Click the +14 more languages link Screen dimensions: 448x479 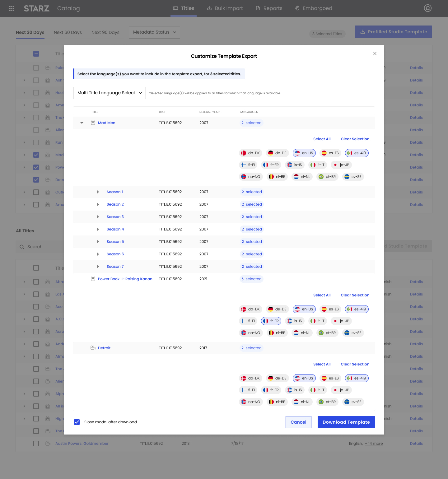[x=374, y=444]
